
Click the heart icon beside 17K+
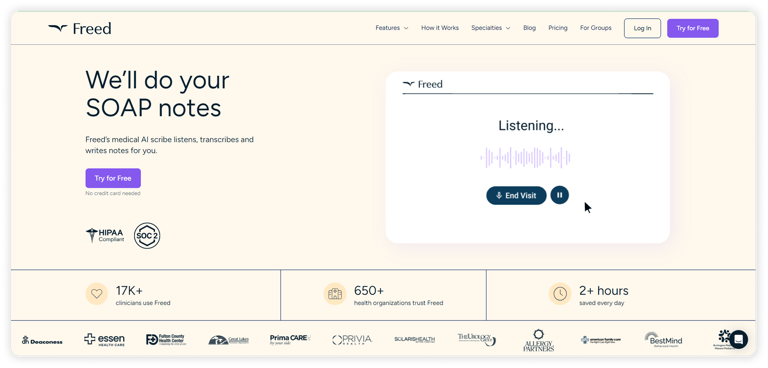[96, 294]
